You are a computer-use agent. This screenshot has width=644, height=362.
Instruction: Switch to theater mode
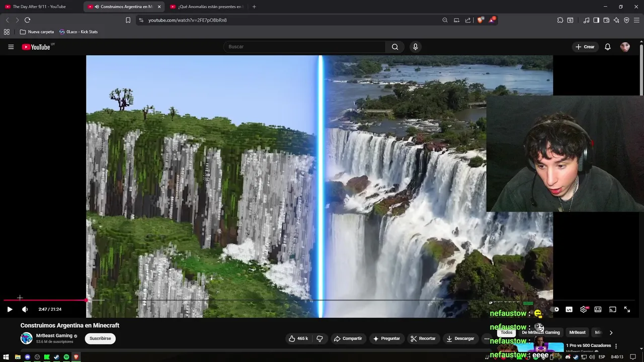[x=598, y=309]
